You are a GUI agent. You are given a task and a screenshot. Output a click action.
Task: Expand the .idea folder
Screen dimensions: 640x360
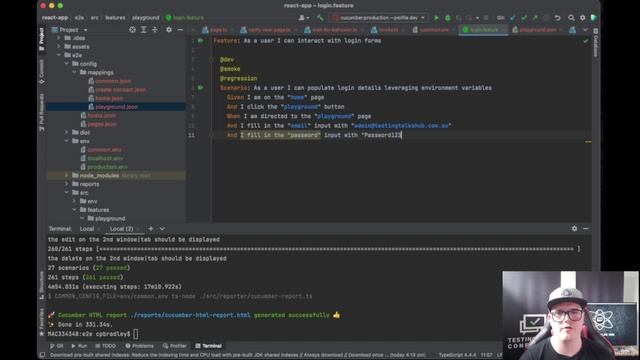tap(59, 38)
